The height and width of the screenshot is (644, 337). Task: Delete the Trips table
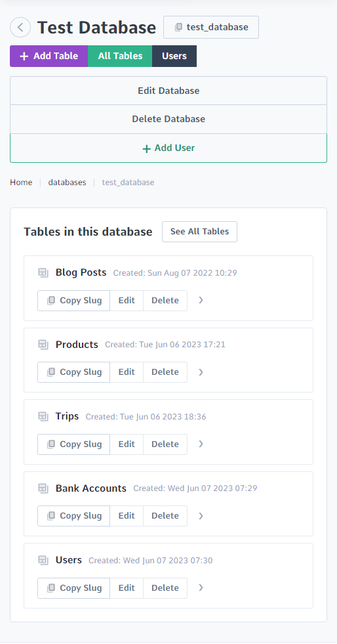(x=165, y=444)
